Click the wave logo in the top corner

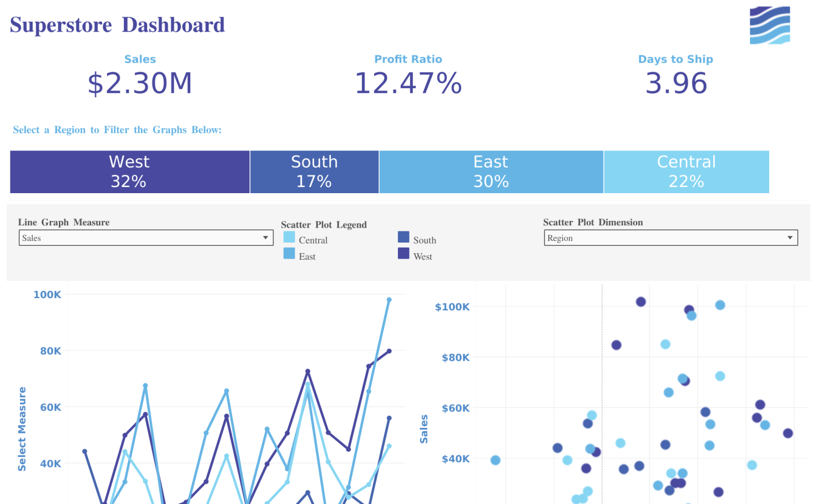click(770, 25)
